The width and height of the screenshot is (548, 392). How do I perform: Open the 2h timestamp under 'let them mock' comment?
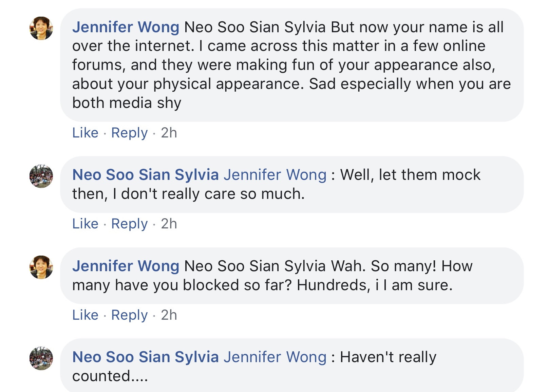169,224
